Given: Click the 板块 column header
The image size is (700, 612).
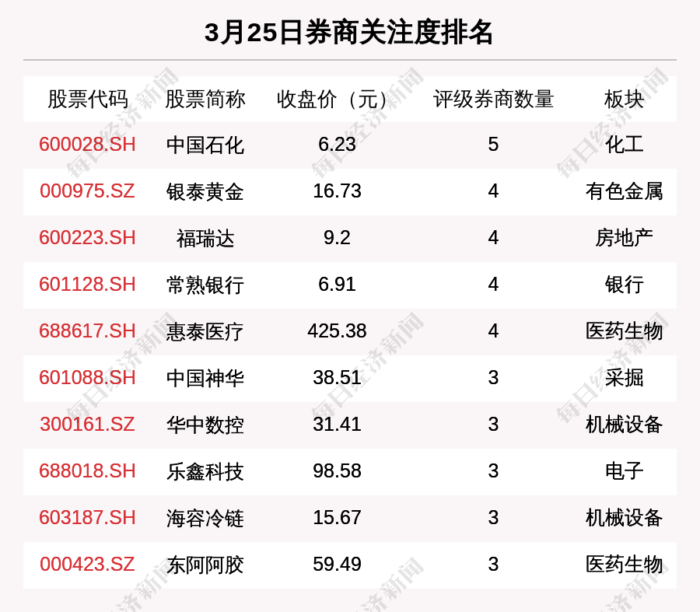Looking at the screenshot, I should coord(624,99).
